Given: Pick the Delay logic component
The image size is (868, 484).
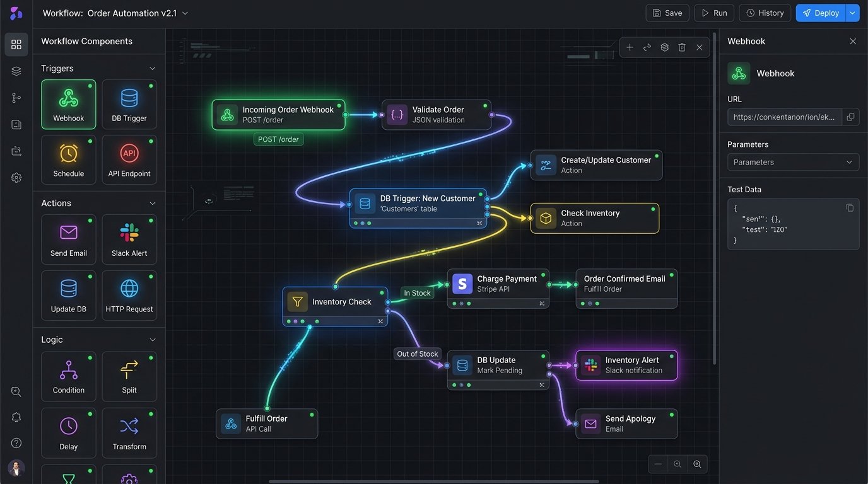Looking at the screenshot, I should click(69, 433).
